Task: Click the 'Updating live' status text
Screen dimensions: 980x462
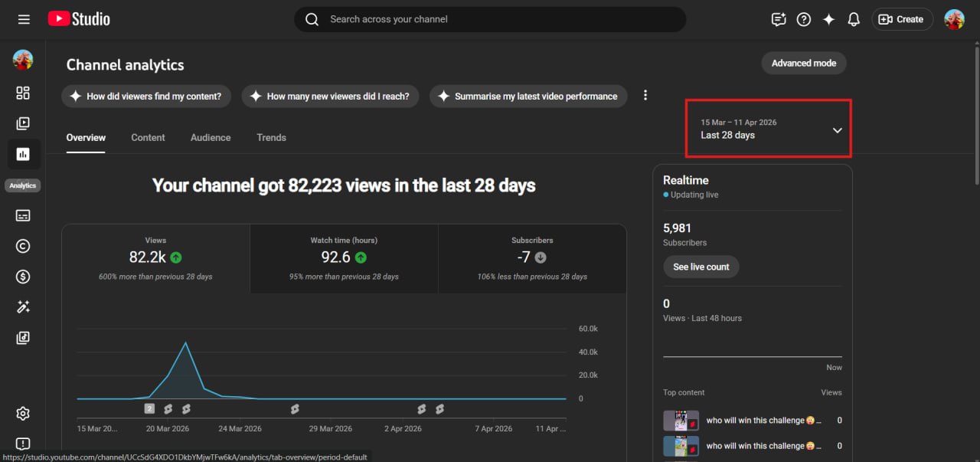Action: tap(694, 195)
